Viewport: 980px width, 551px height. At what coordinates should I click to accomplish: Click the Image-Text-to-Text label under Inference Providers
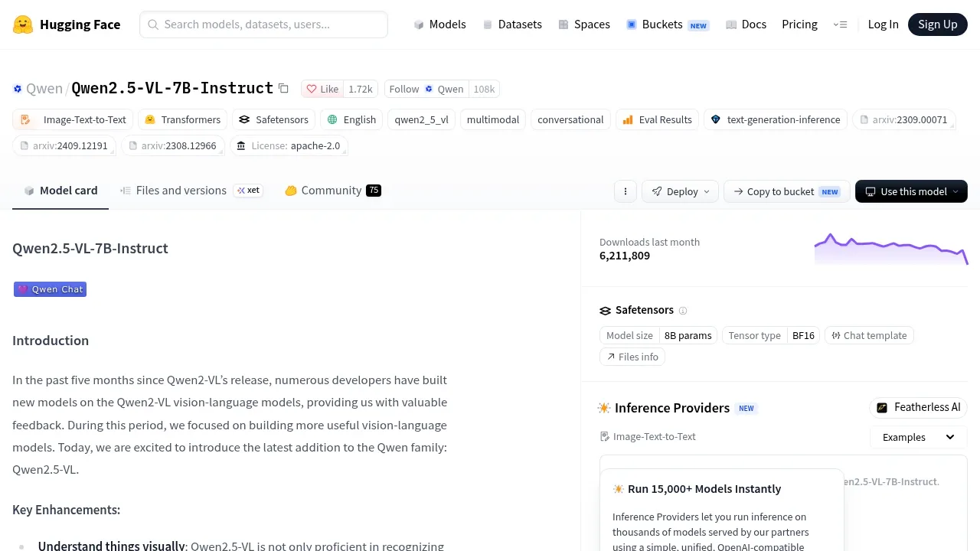(x=648, y=437)
